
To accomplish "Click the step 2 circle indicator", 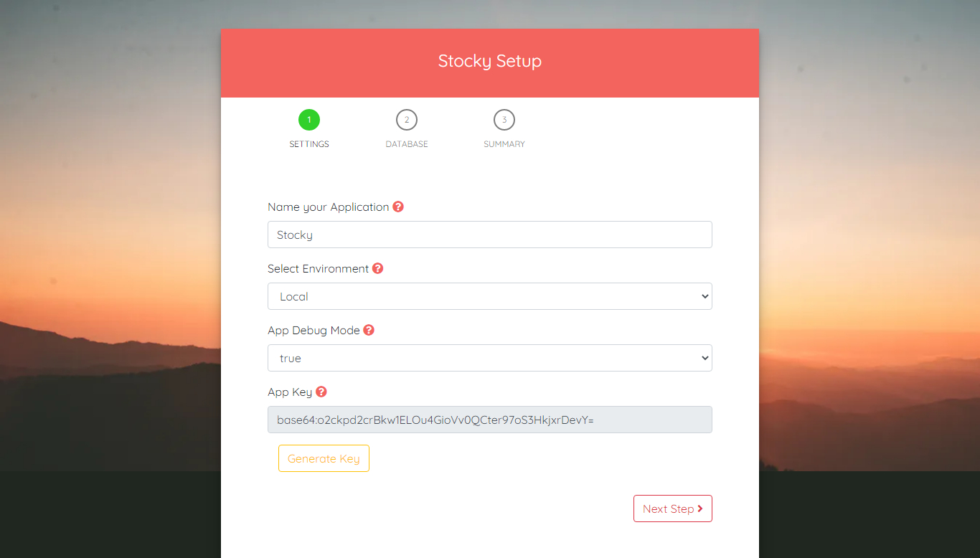I will coord(407,120).
